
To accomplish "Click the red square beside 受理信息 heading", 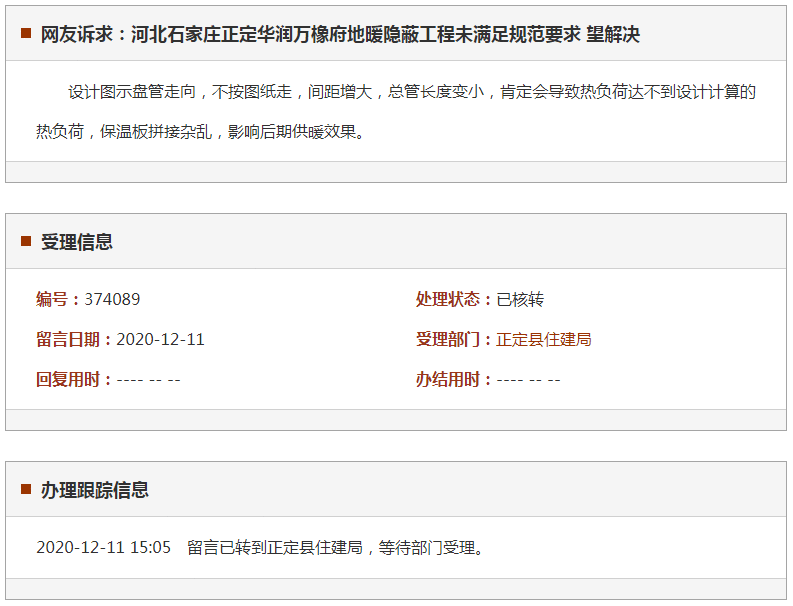I will tap(26, 241).
